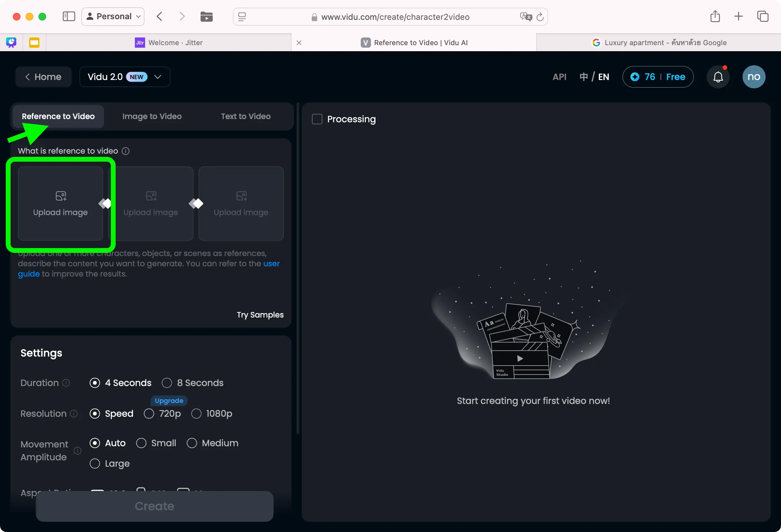Click the info icon beside 'What is reference to video'
The image size is (781, 532).
pos(125,151)
